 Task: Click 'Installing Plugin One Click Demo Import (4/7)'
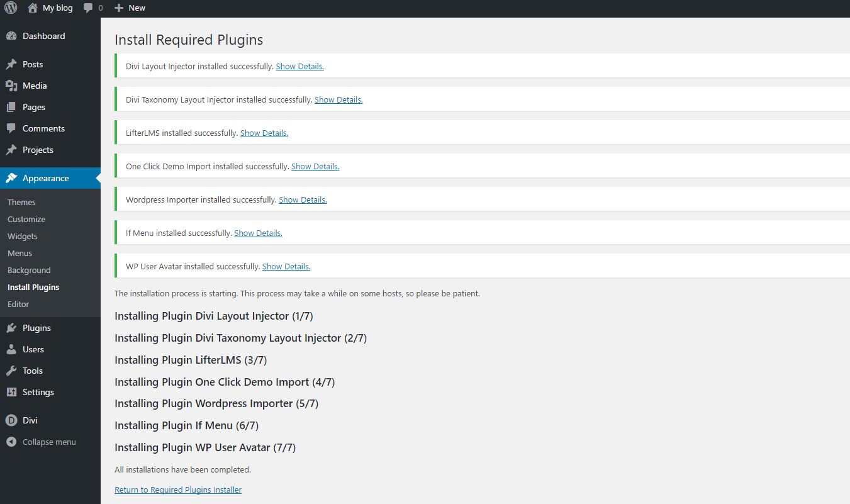click(x=225, y=382)
